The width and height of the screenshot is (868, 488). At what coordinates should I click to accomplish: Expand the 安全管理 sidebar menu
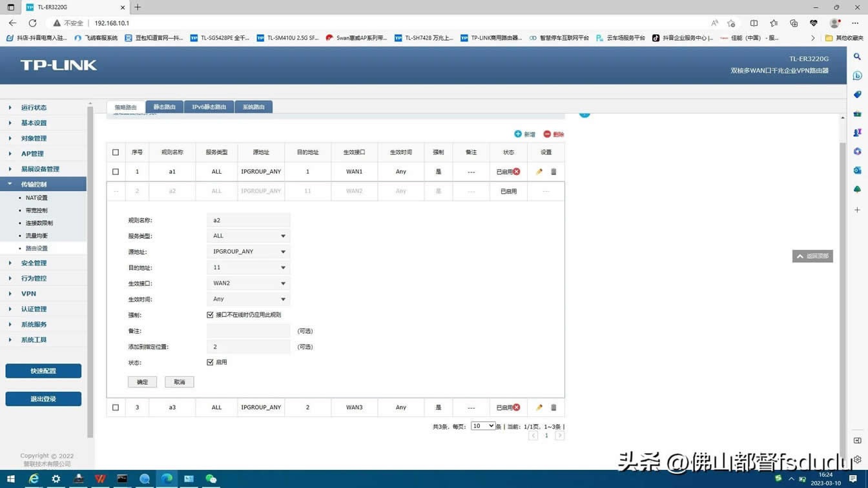point(34,263)
